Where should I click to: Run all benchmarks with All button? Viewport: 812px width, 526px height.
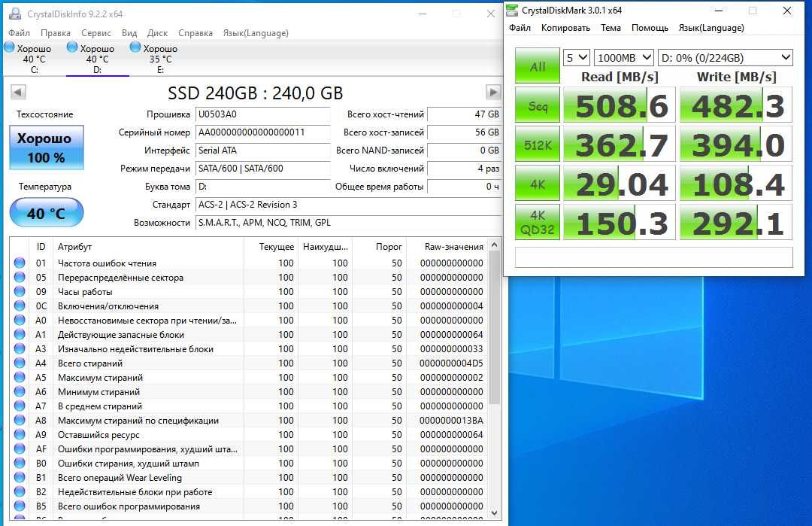click(537, 65)
